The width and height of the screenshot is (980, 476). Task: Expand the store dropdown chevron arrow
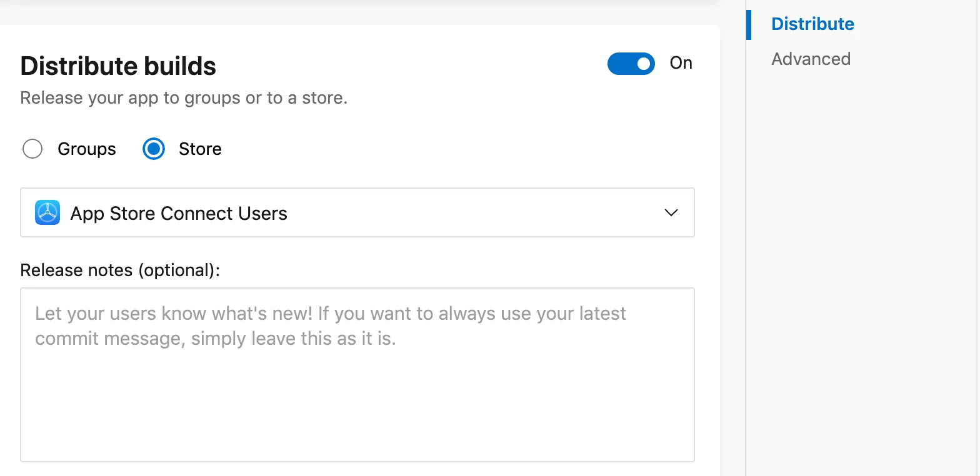(671, 213)
